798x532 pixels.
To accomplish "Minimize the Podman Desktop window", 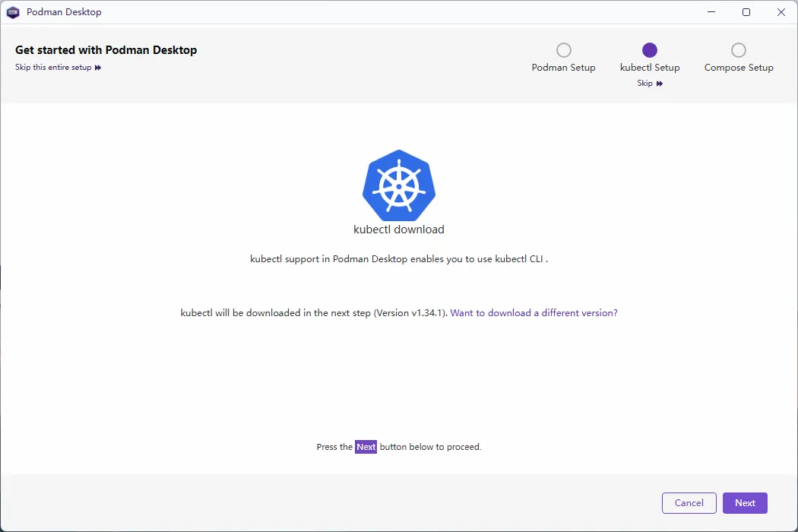I will [711, 12].
